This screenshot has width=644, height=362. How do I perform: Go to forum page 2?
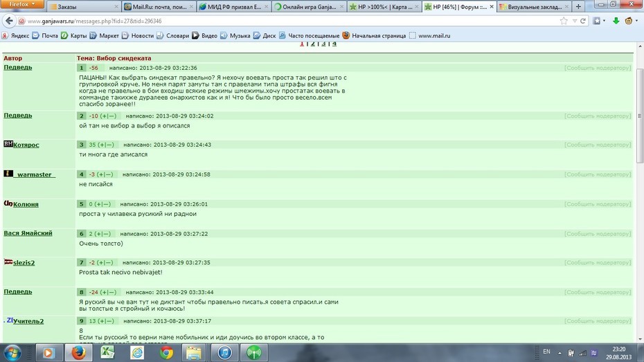(313, 44)
